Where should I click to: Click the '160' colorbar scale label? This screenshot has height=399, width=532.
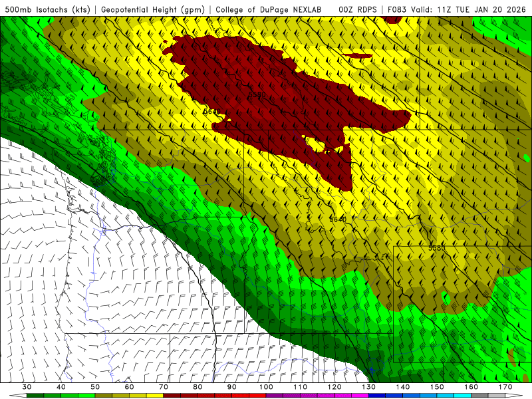471,387
